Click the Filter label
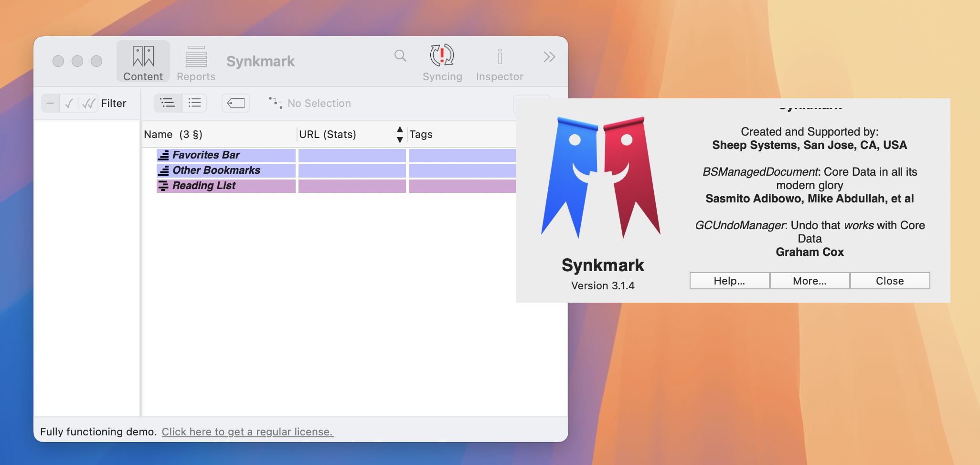980x465 pixels. (x=114, y=103)
